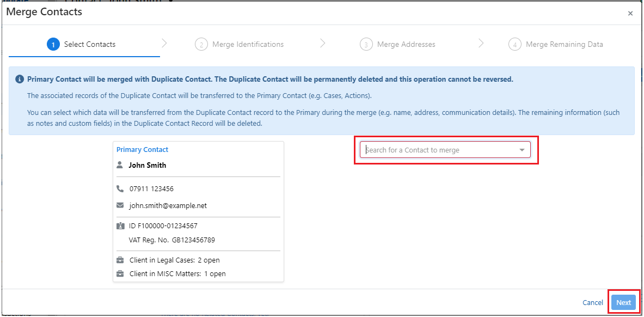Click the briefcase icon for MISC Matters
Screen dimensions: 644x317
(x=120, y=273)
